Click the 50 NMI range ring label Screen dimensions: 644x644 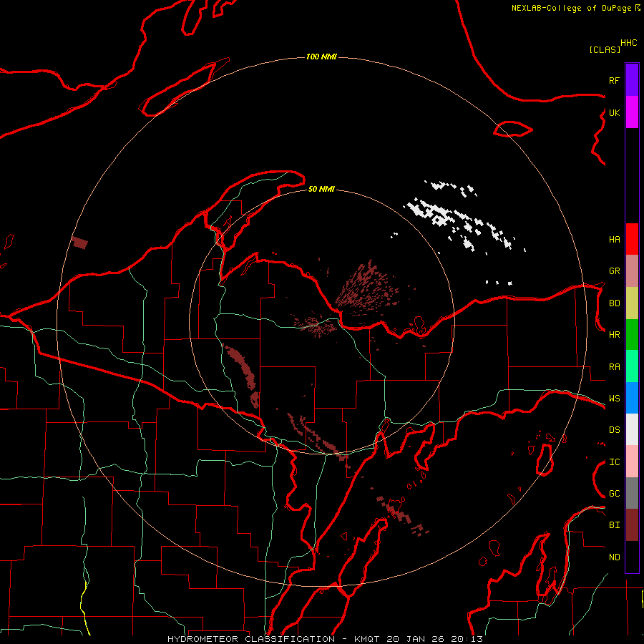[321, 189]
